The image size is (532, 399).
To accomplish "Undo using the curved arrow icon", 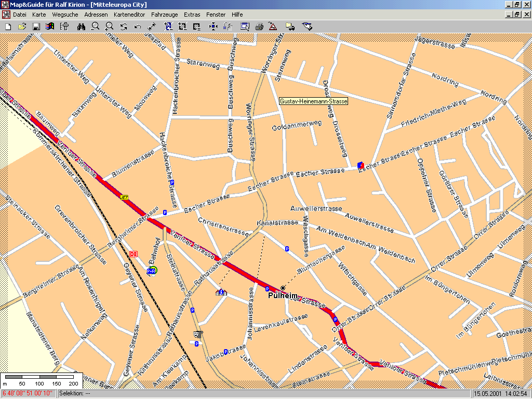I will (137, 26).
